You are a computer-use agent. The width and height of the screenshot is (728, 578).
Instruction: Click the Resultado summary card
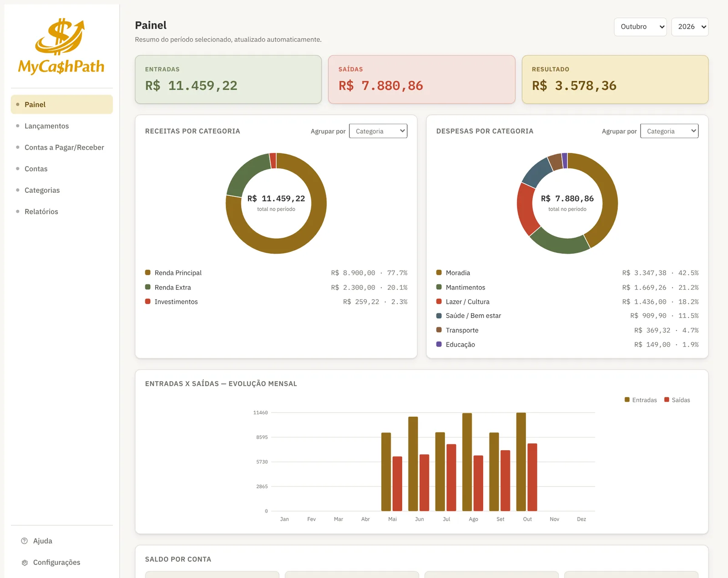click(615, 80)
